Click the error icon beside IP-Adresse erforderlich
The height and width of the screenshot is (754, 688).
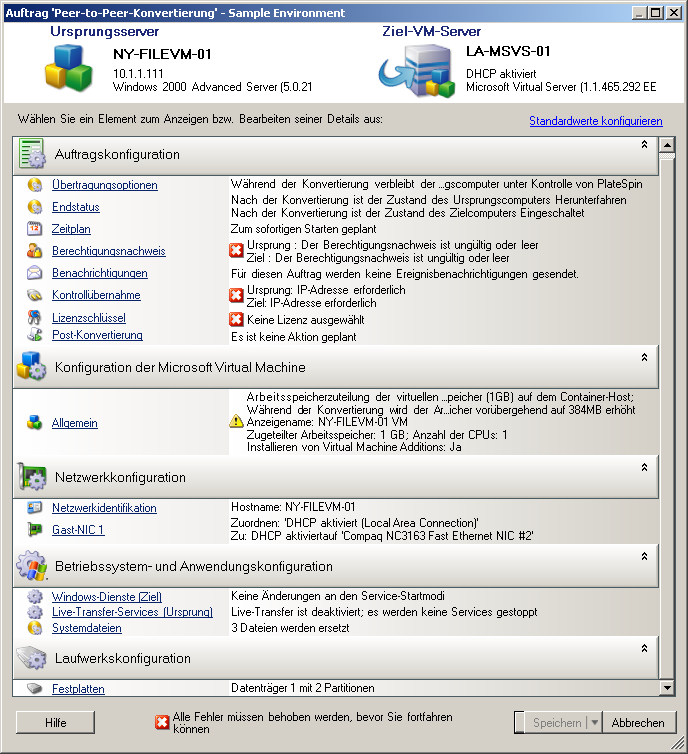(236, 295)
